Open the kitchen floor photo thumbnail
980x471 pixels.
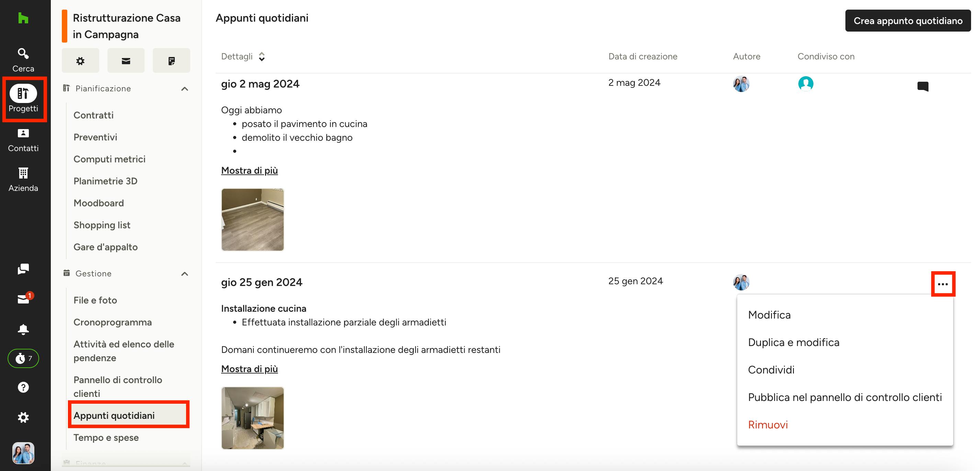(x=253, y=219)
